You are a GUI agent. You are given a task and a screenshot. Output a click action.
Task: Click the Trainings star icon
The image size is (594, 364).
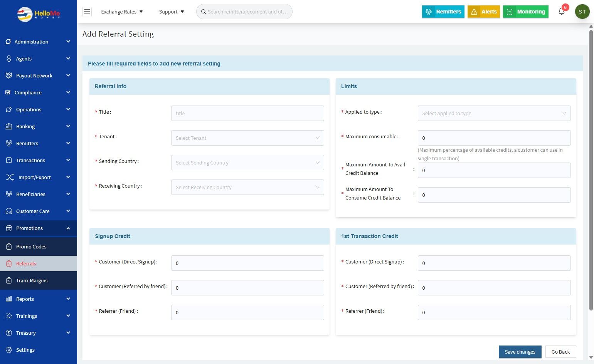click(9, 316)
